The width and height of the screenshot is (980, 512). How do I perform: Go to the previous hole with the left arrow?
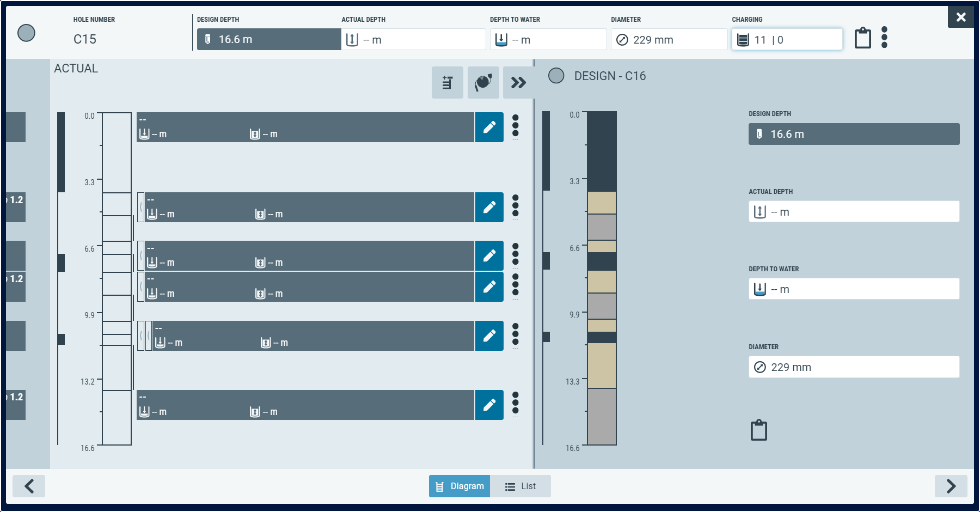[x=29, y=486]
